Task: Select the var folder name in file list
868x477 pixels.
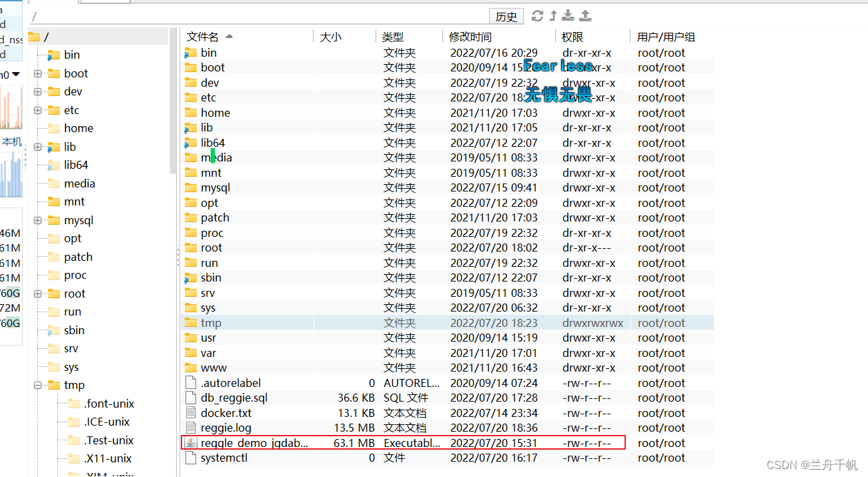Action: pyautogui.click(x=208, y=353)
